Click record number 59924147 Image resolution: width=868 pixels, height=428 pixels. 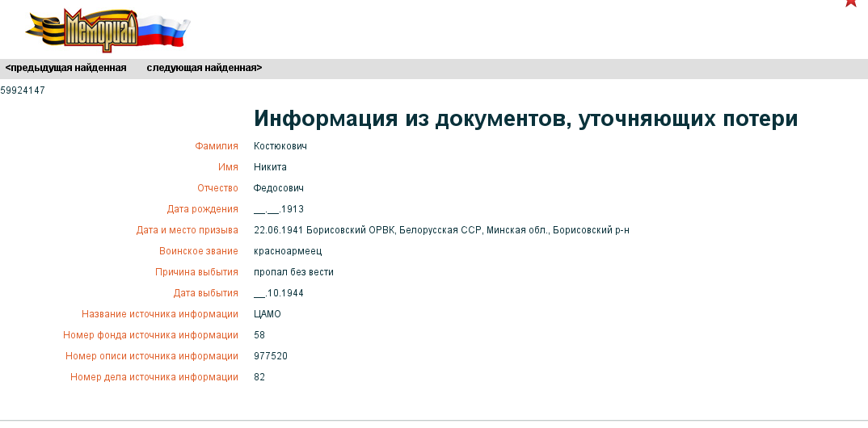(x=23, y=90)
